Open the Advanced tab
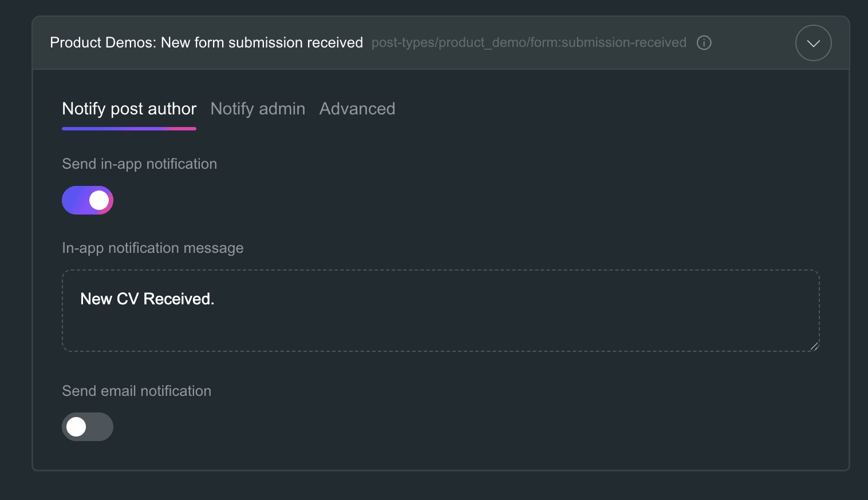The height and width of the screenshot is (500, 868). pyautogui.click(x=357, y=109)
